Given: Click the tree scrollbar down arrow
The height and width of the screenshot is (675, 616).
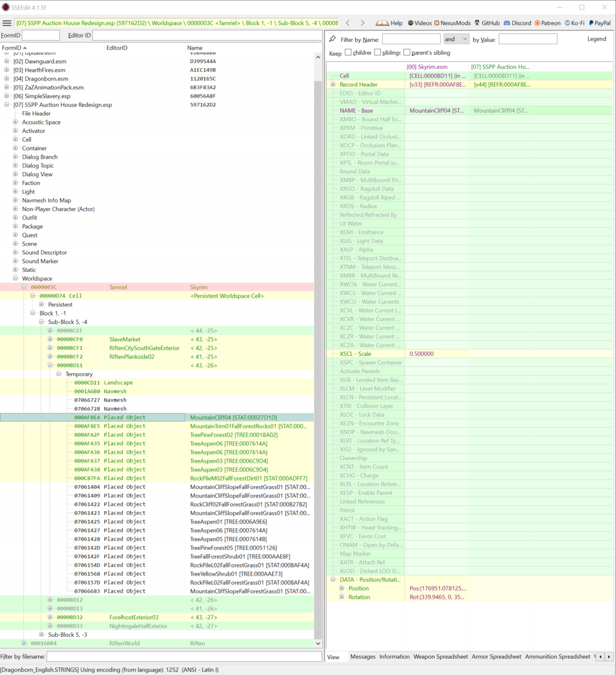Looking at the screenshot, I should (x=318, y=644).
